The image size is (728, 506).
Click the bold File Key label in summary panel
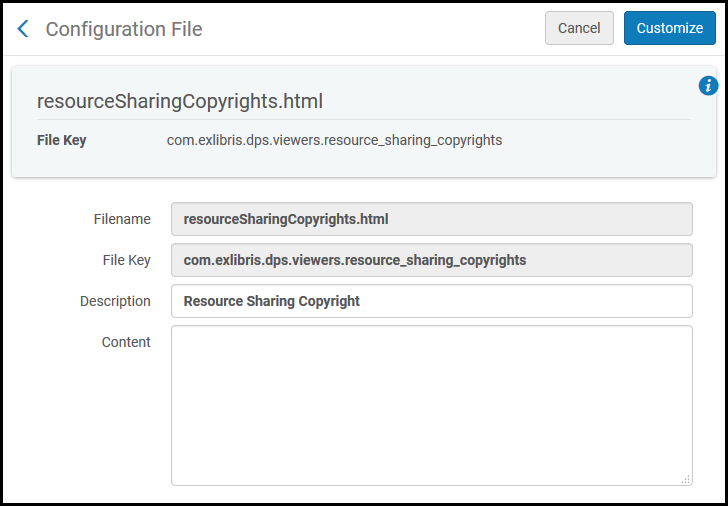click(62, 140)
